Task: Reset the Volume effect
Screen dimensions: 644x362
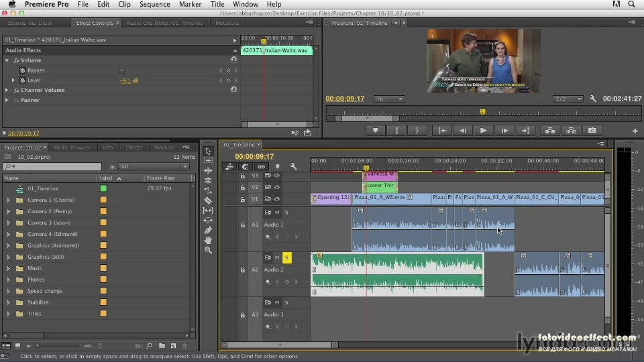Action: coord(233,60)
